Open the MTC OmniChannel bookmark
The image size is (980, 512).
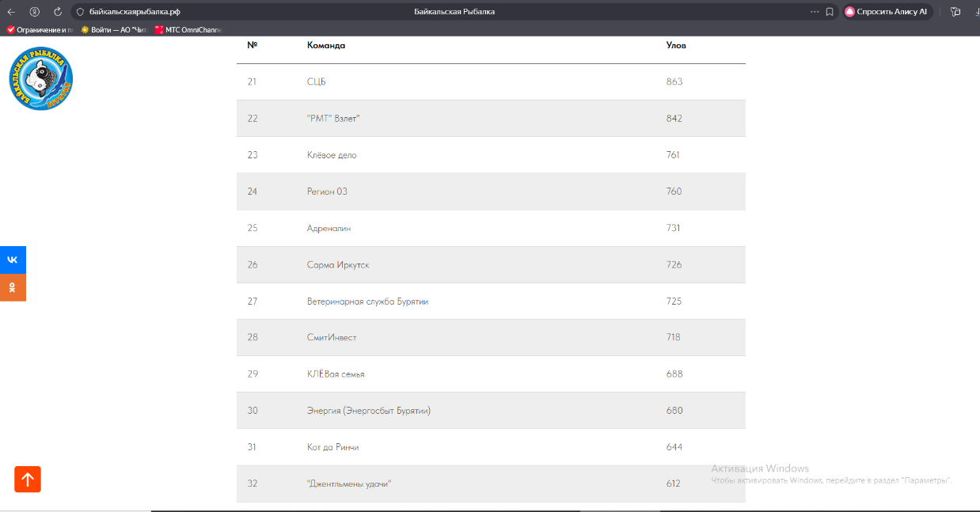(188, 29)
